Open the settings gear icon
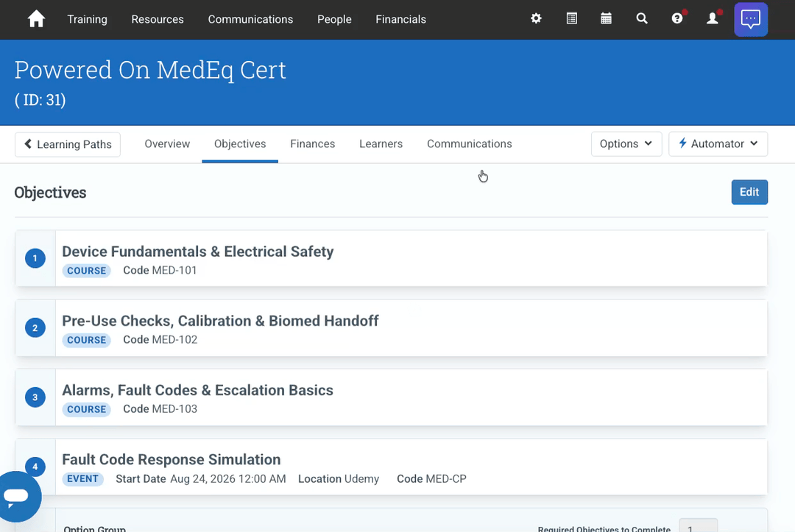The height and width of the screenshot is (532, 795). [x=536, y=18]
